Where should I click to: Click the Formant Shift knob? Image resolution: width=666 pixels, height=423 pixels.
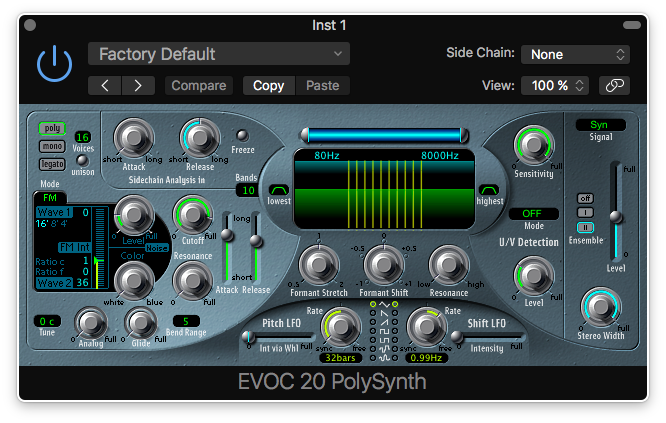pyautogui.click(x=384, y=265)
